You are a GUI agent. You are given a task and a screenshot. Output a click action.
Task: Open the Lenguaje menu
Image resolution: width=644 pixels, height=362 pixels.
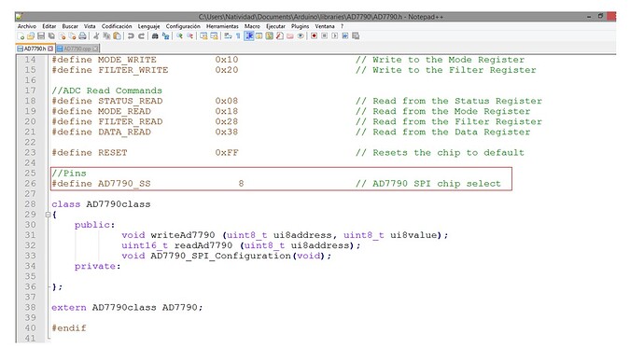coord(148,26)
